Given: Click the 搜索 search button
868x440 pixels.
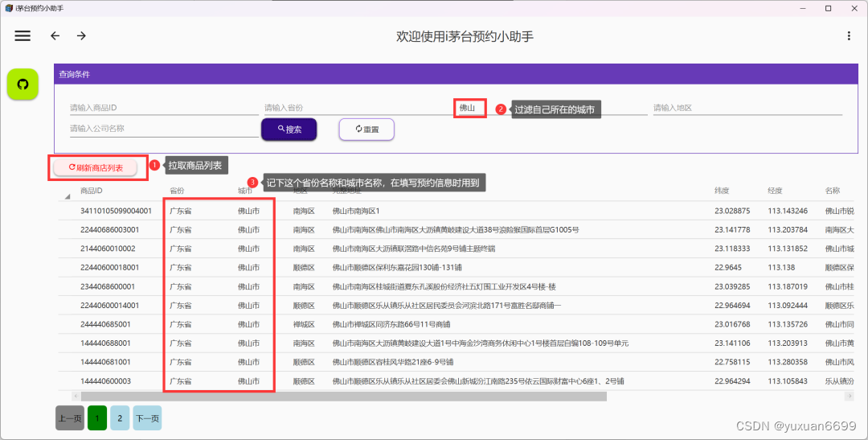Looking at the screenshot, I should (x=289, y=129).
